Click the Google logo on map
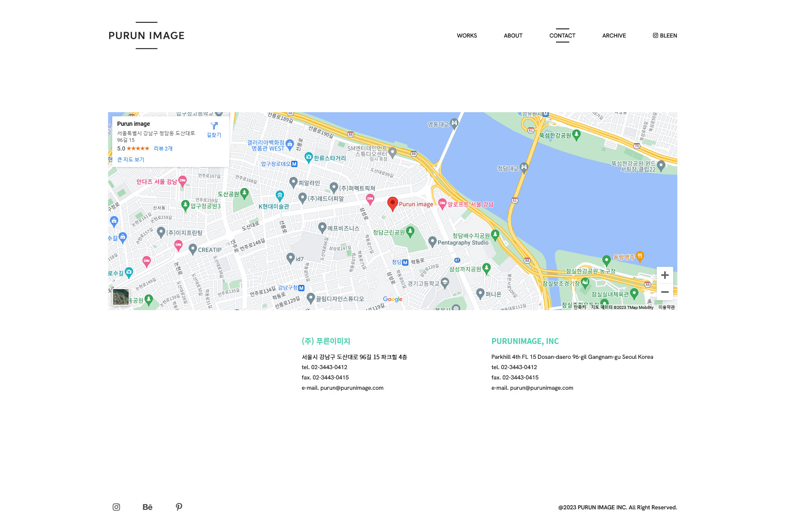 (x=392, y=299)
